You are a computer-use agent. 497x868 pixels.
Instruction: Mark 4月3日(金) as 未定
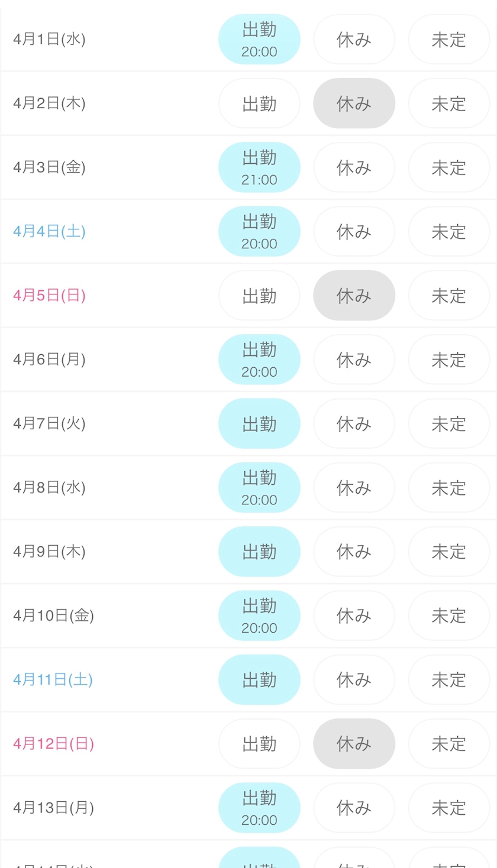click(448, 167)
